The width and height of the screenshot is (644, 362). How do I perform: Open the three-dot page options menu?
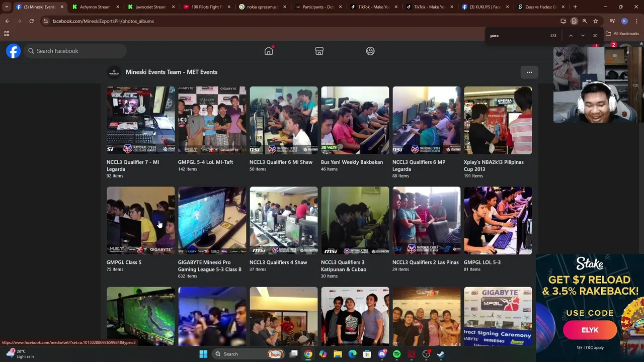coord(529,72)
